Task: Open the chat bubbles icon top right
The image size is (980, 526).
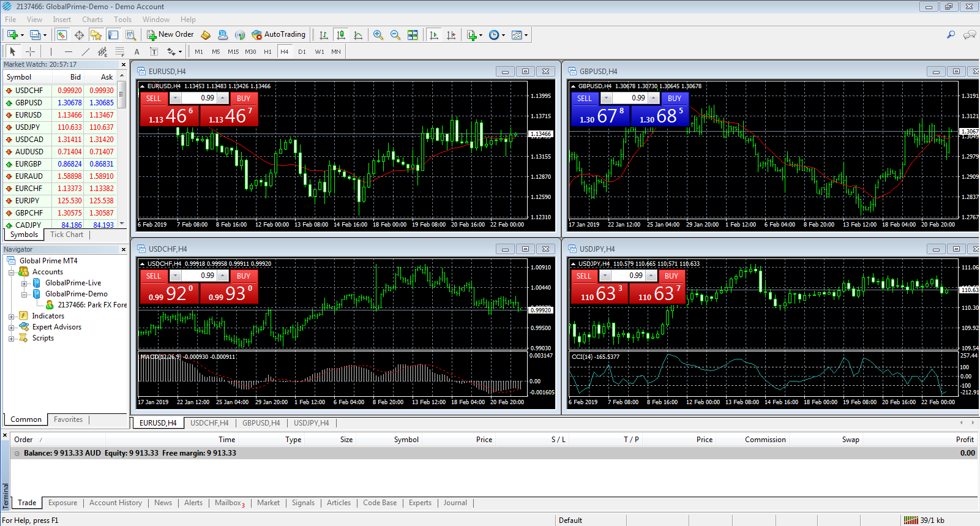Action: click(x=970, y=35)
